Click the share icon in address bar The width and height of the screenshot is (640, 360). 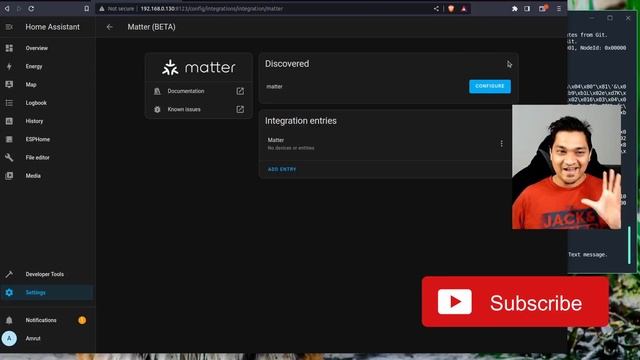coord(436,9)
